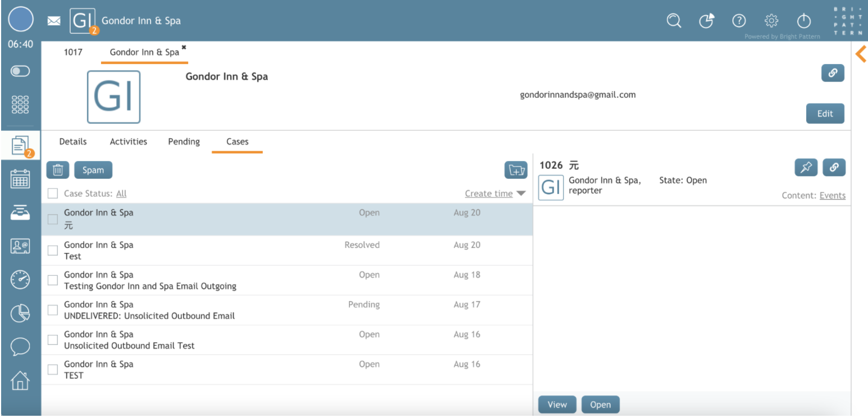
Task: Check box for UNDELIVERED: Unsolicited Outbound Email case
Action: point(53,310)
